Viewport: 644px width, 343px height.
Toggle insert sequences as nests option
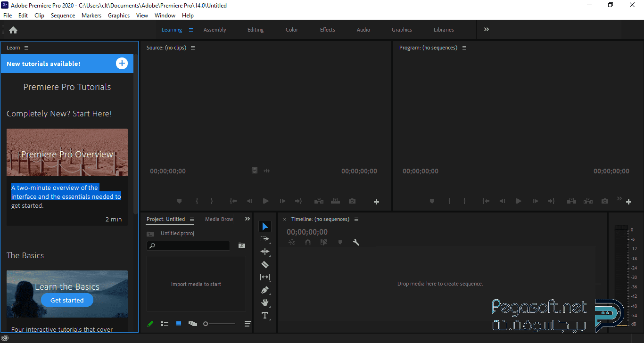point(292,242)
